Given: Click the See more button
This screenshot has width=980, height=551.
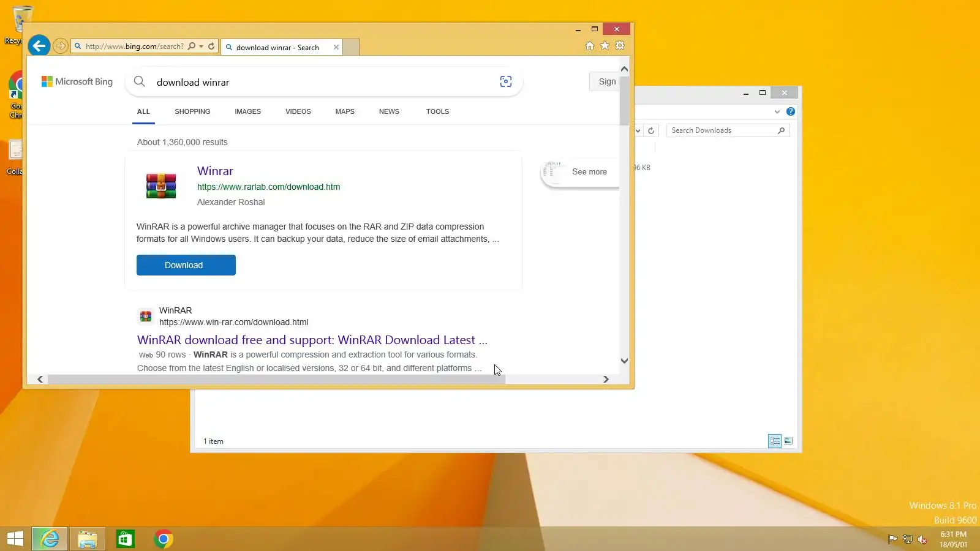Looking at the screenshot, I should [581, 172].
